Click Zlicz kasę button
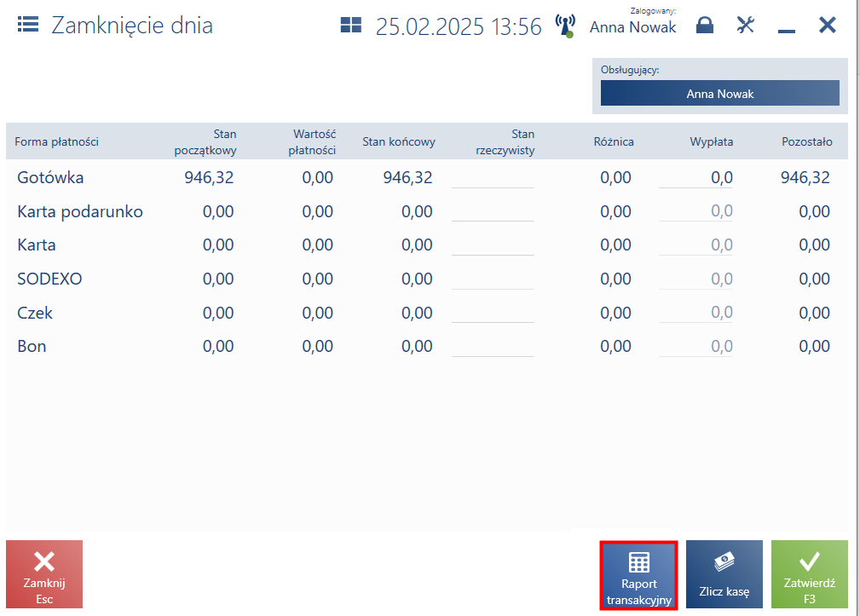 pos(724,574)
